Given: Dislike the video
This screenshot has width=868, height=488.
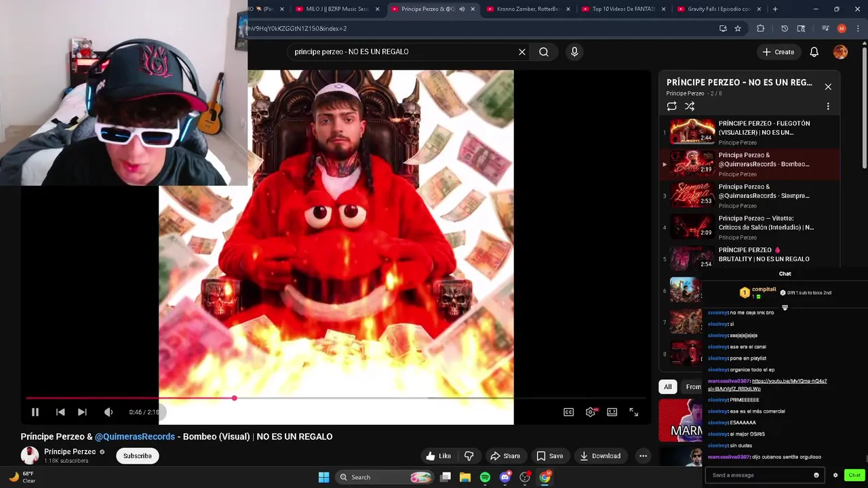Looking at the screenshot, I should click(x=469, y=456).
